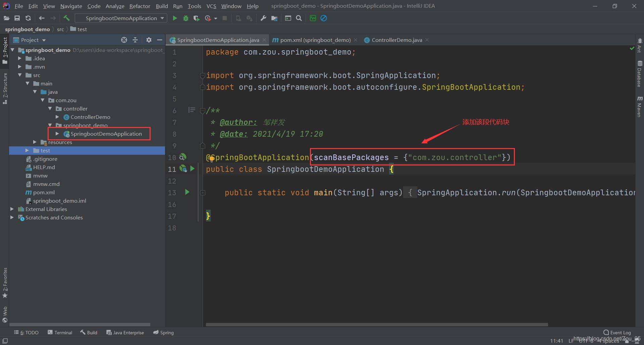Click the editor horizontal scrollbar
Viewport: 644px width, 345px height.
tap(376, 325)
